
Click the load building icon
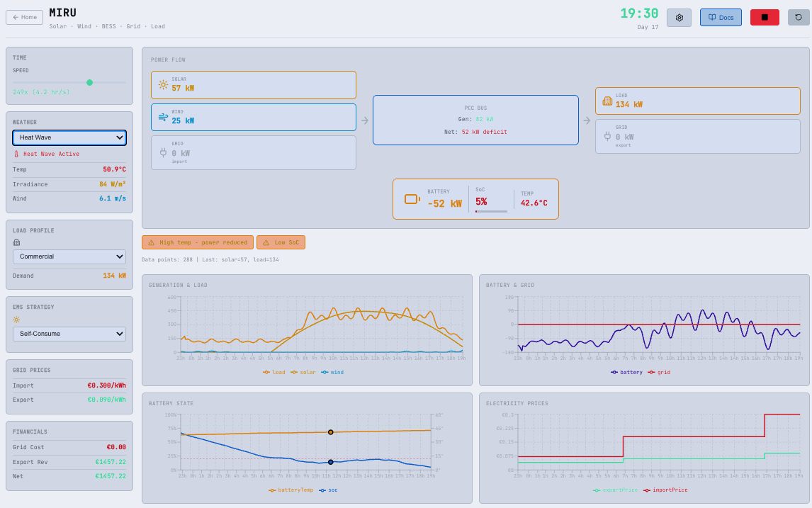coord(607,101)
